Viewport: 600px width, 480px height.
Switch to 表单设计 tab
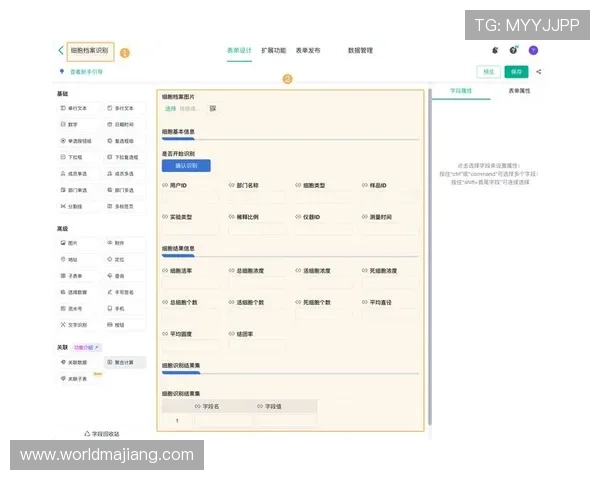pyautogui.click(x=239, y=51)
